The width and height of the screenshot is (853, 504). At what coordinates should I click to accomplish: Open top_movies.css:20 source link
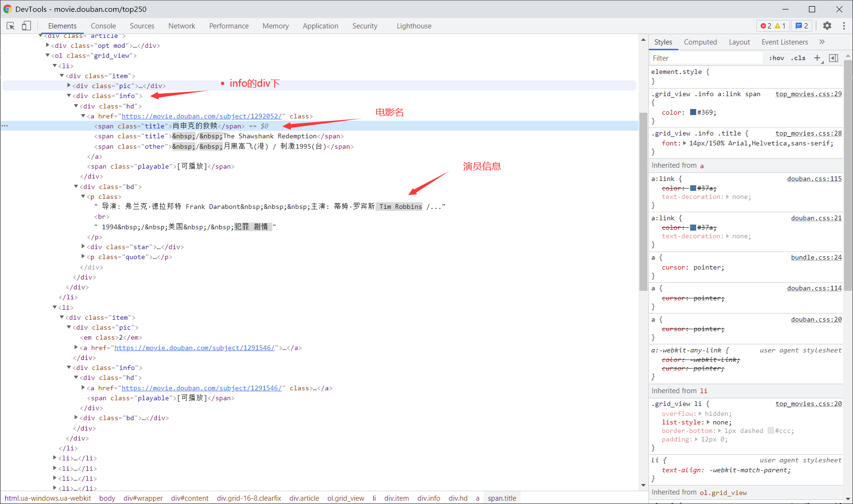point(808,404)
